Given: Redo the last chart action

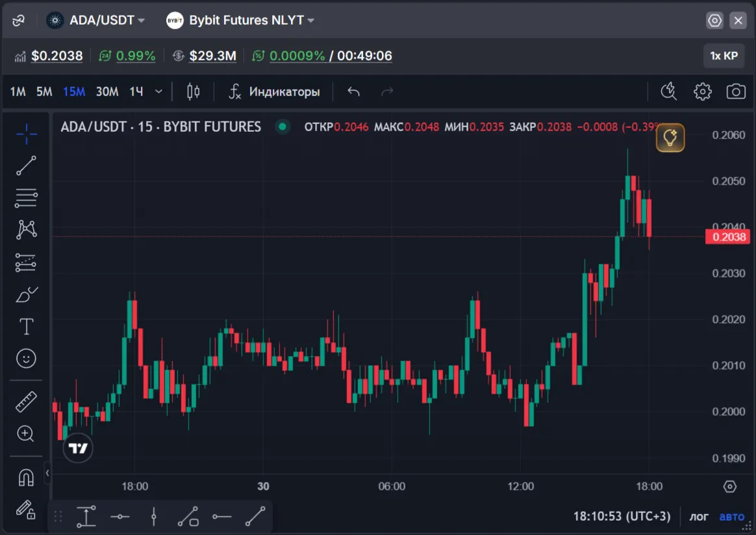Looking at the screenshot, I should click(387, 92).
